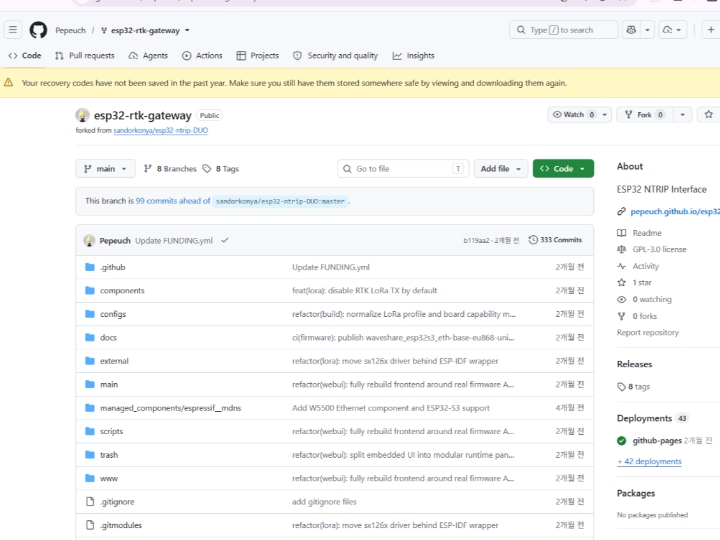Image resolution: width=720 pixels, height=540 pixels.
Task: Open the Insights tab
Action: 414,56
